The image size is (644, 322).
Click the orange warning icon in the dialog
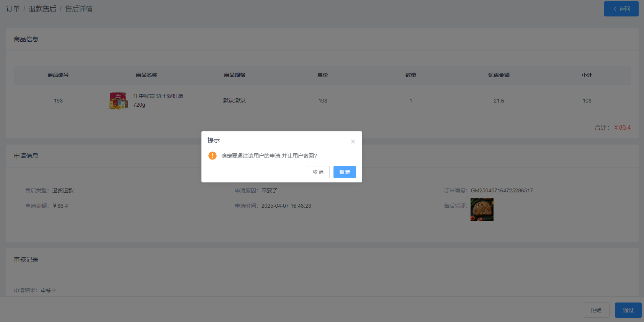pyautogui.click(x=212, y=156)
